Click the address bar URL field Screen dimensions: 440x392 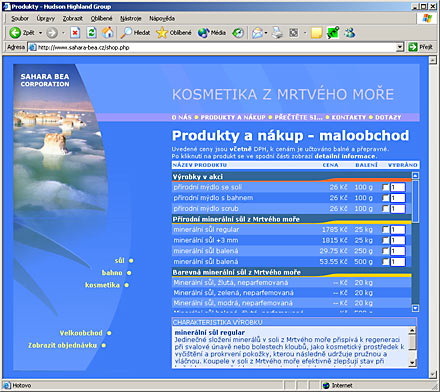coord(217,47)
